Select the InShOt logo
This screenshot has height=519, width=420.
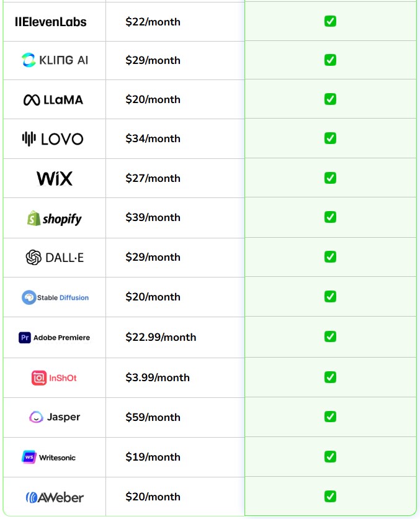55,377
